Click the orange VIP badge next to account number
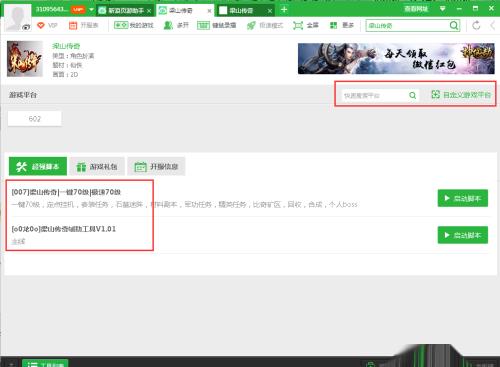The image size is (500, 367). pyautogui.click(x=78, y=10)
